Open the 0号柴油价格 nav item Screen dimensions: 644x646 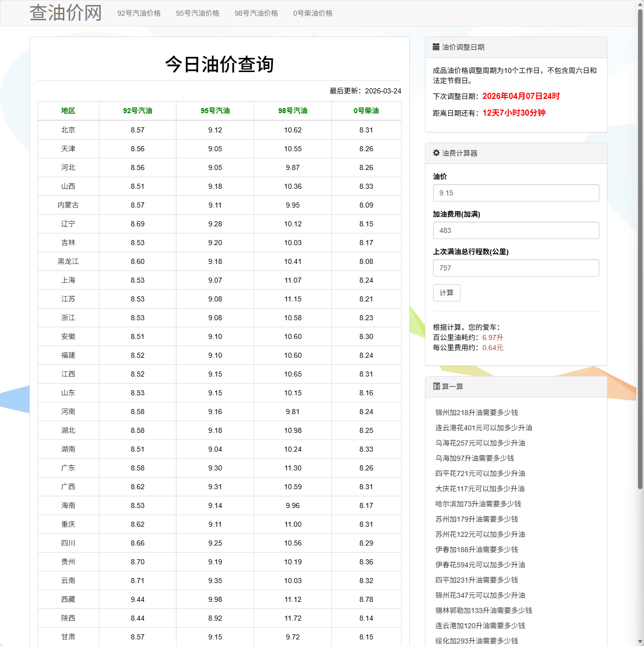(313, 13)
